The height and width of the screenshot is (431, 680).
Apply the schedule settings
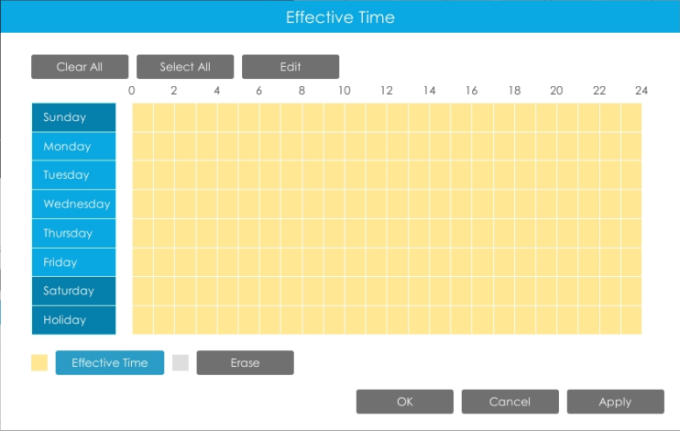coord(615,402)
